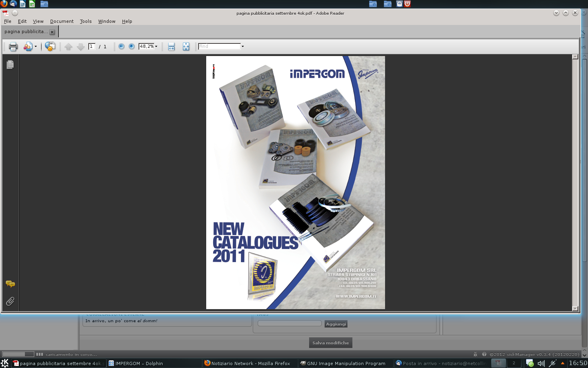Image resolution: width=588 pixels, height=368 pixels.
Task: Close the pagina pubblicita... document tab
Action: [52, 32]
